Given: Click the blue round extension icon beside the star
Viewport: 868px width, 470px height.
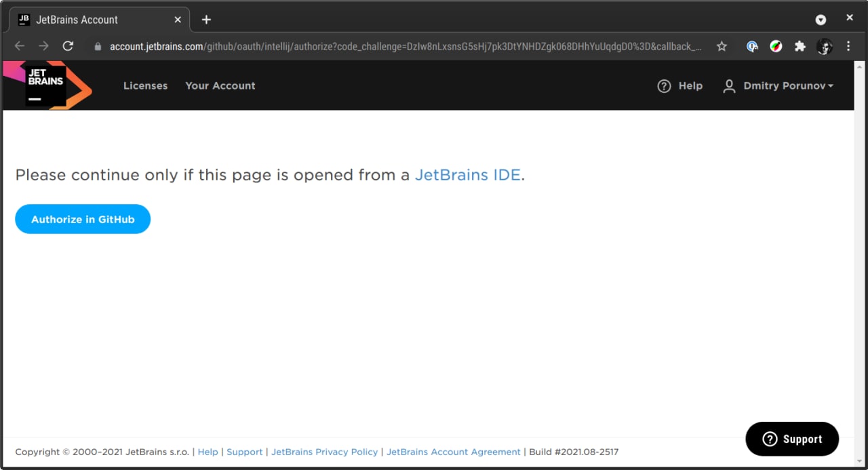Looking at the screenshot, I should (x=752, y=46).
